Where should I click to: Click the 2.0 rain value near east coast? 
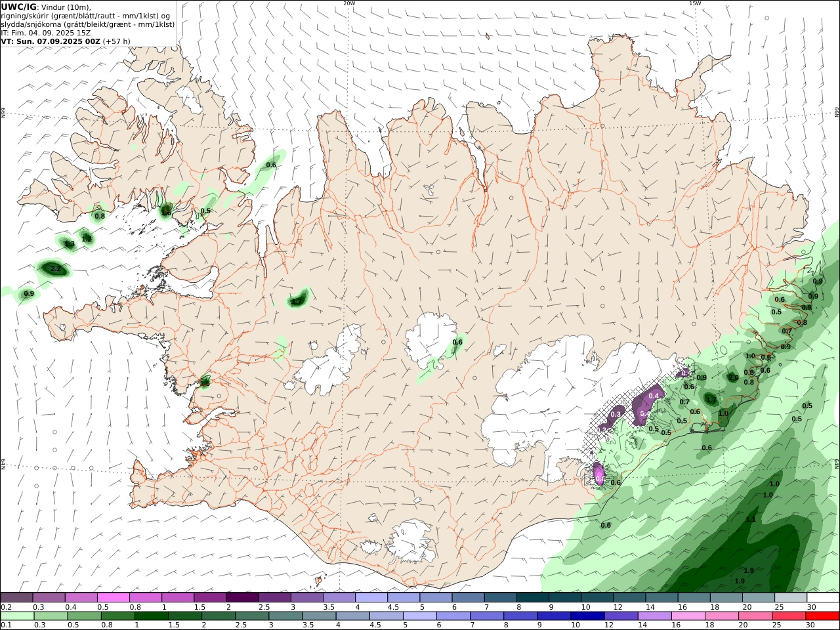click(x=733, y=377)
